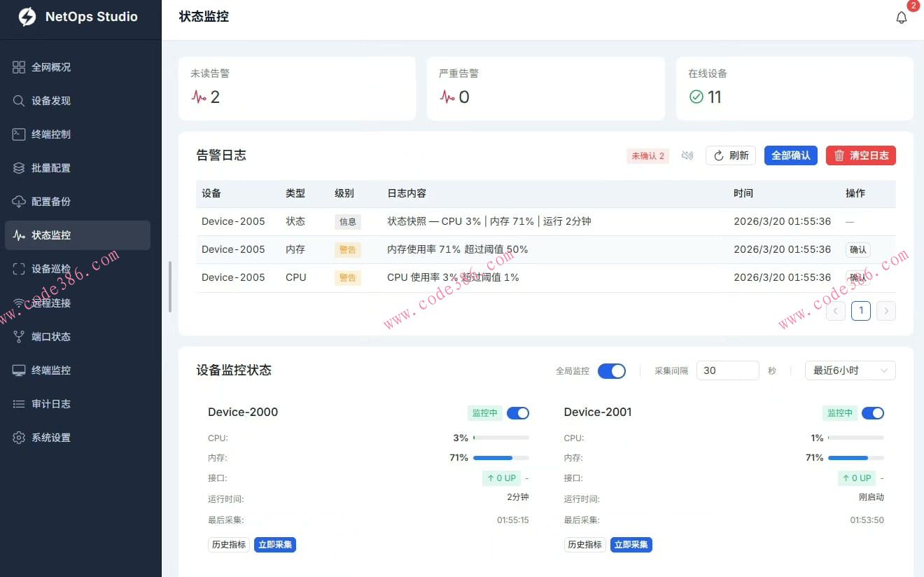
Task: Mute alert sounds via the speaker icon
Action: click(x=687, y=155)
